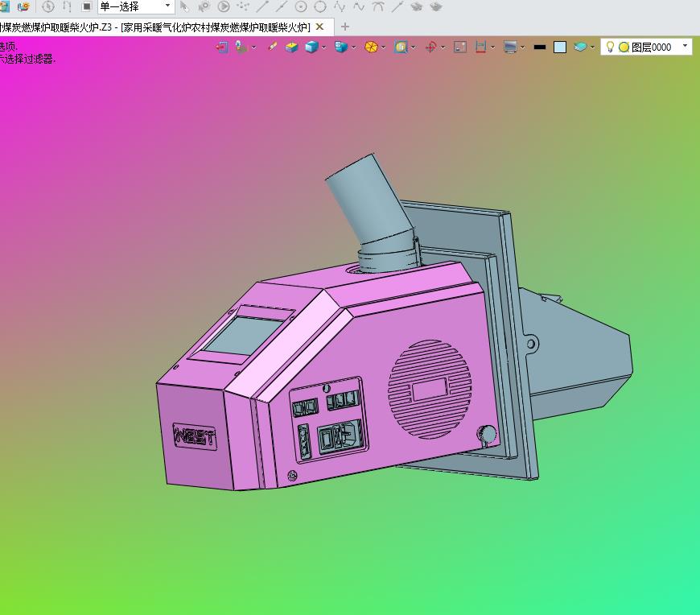Click the circle with center dot icon

(x=301, y=6)
